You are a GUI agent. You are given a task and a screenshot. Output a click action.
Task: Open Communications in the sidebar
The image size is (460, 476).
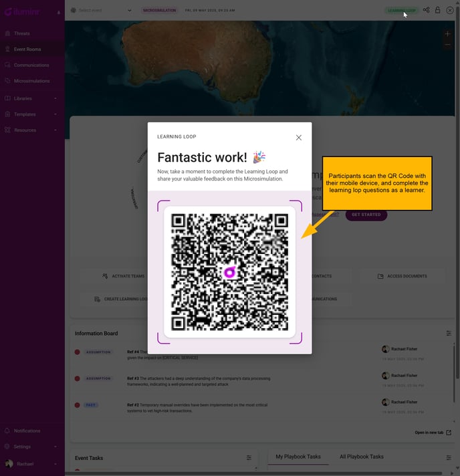point(32,65)
